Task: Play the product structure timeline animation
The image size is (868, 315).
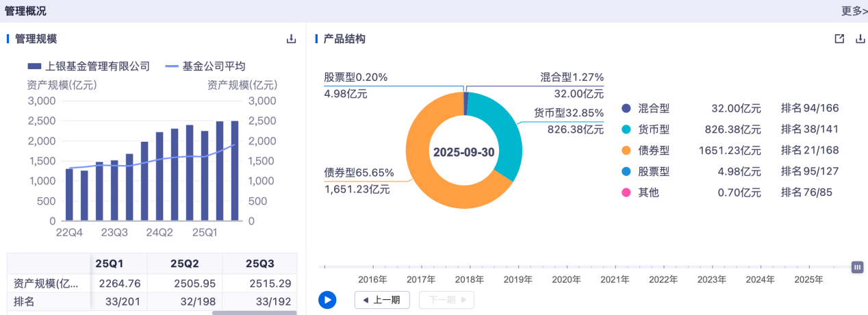Action: pos(327,300)
